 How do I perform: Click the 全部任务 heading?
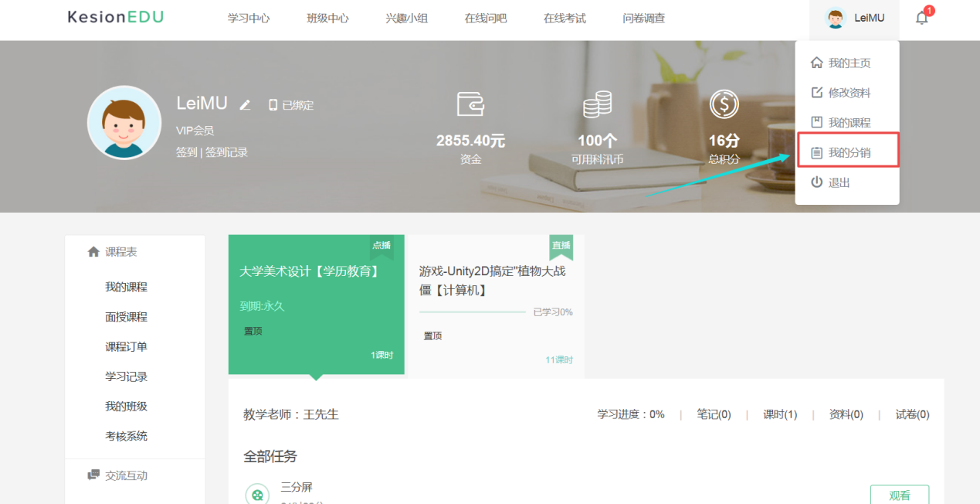click(270, 456)
